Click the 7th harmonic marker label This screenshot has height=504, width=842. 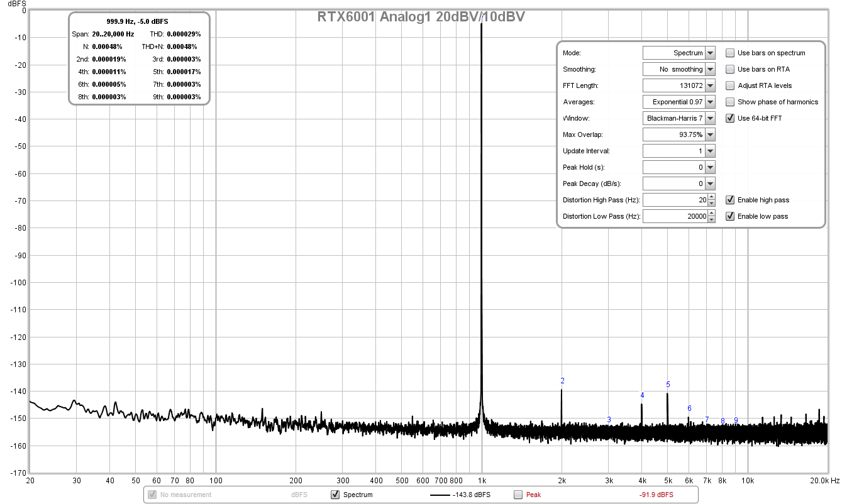coord(707,420)
